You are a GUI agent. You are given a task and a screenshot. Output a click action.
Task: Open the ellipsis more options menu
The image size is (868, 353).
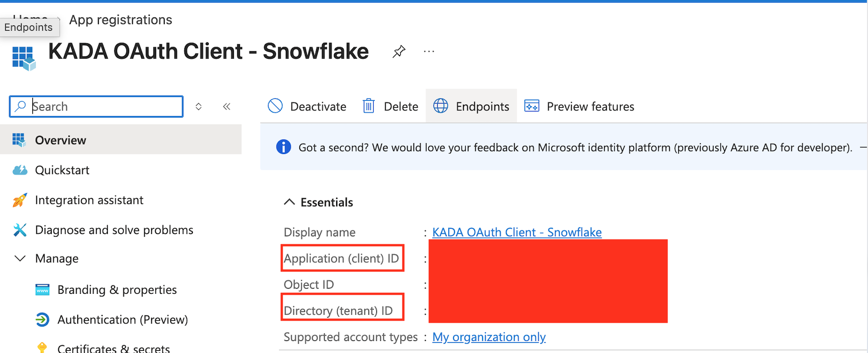429,51
